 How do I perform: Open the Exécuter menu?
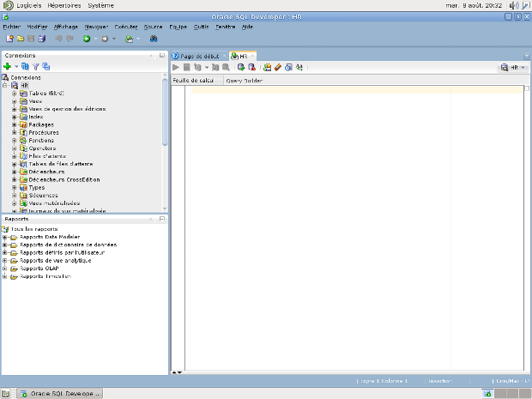point(126,27)
